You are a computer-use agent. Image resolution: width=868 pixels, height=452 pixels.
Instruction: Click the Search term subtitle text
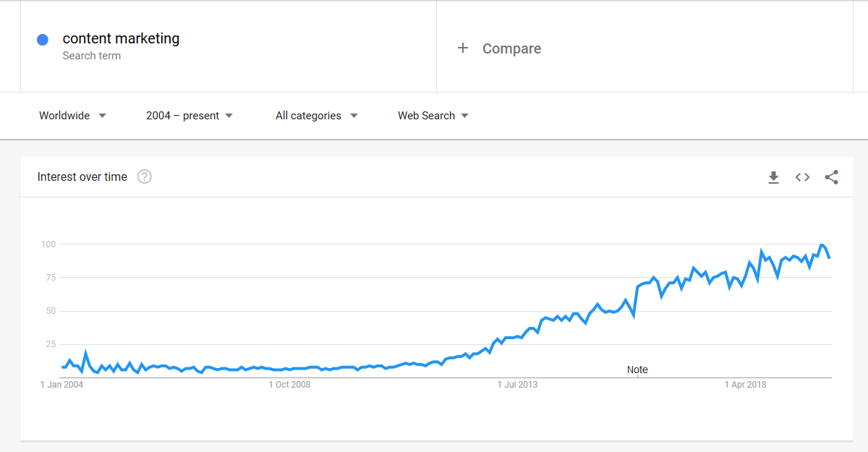pyautogui.click(x=92, y=56)
